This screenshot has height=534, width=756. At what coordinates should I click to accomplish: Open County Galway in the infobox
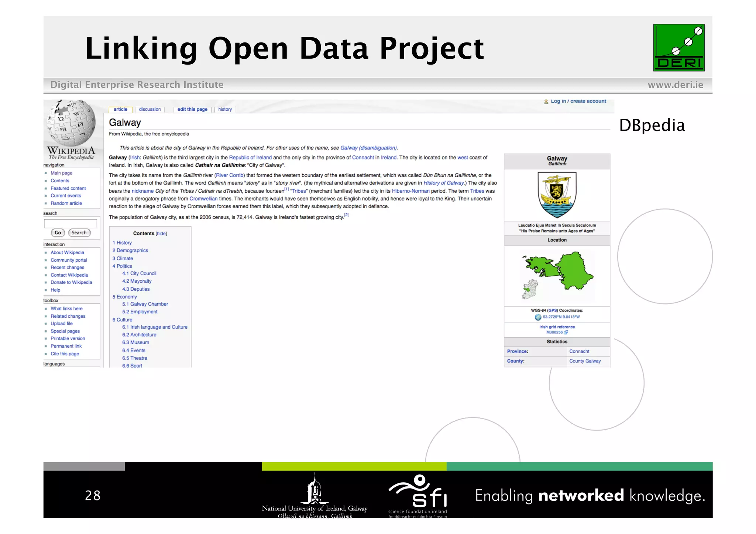(585, 361)
